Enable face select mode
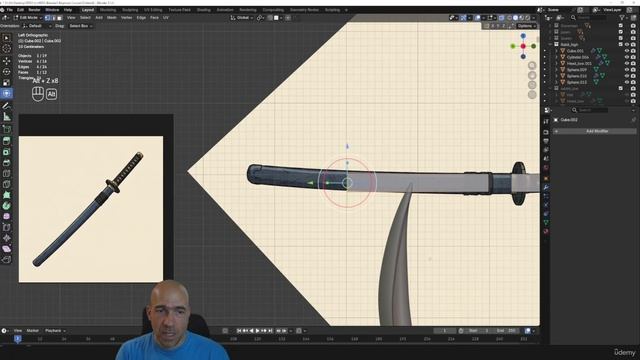The width and height of the screenshot is (640, 360). [x=60, y=18]
